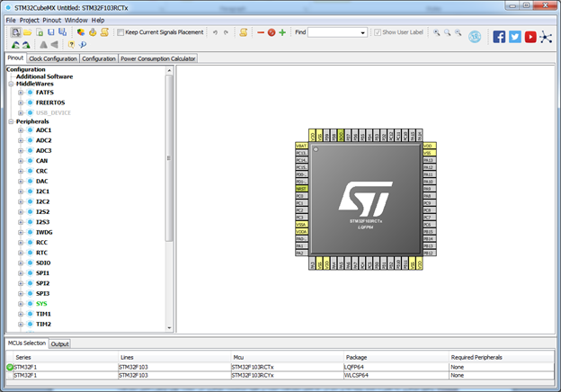Switch to the Output tab
Image resolution: width=561 pixels, height=392 pixels.
point(59,344)
